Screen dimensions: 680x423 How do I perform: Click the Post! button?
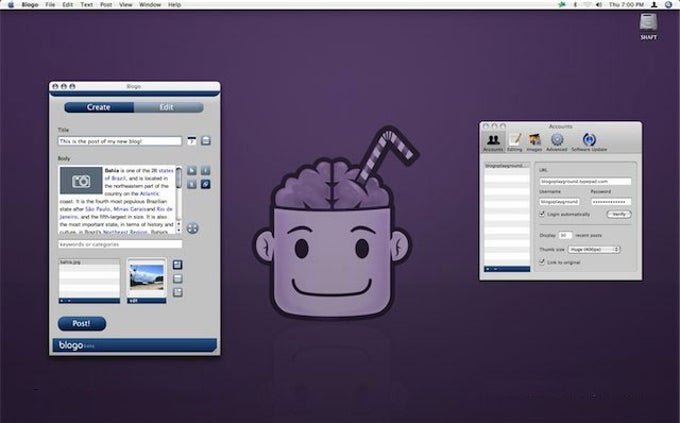pyautogui.click(x=82, y=323)
